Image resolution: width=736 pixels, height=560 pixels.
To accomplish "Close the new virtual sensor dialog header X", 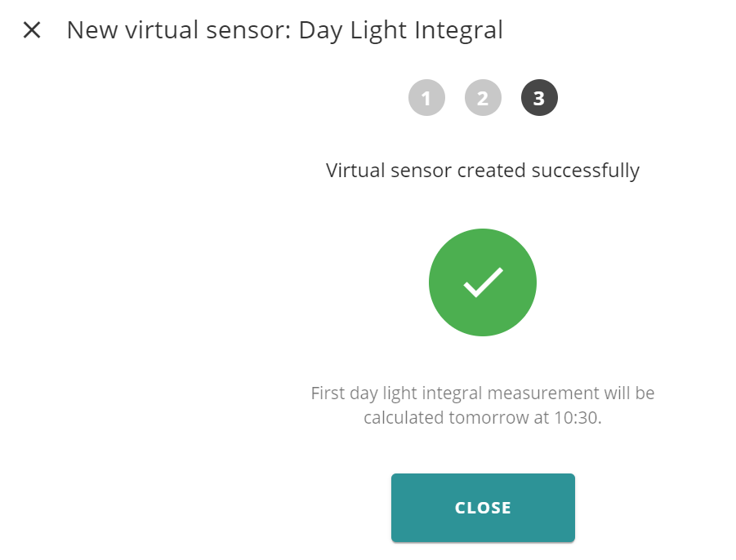I will point(32,30).
